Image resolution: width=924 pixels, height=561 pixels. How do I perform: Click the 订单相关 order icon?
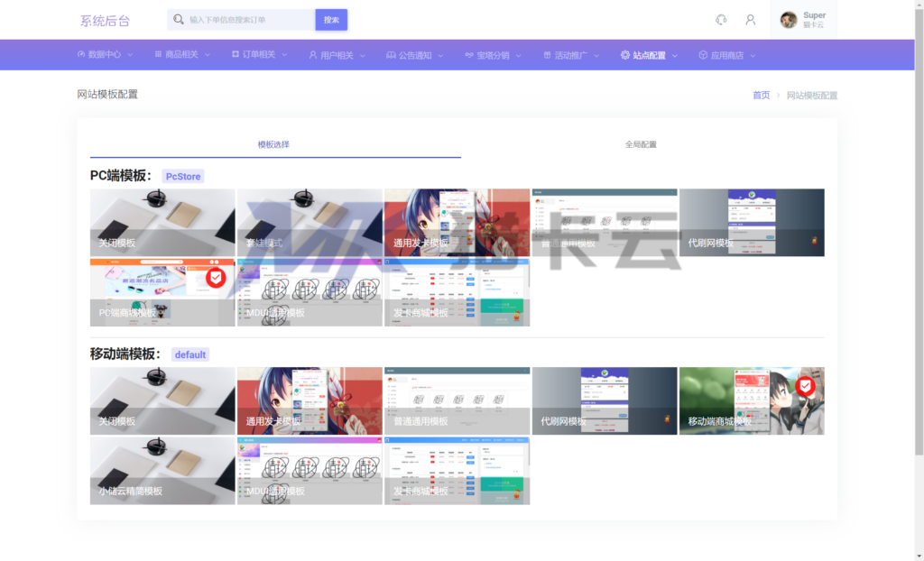[236, 54]
